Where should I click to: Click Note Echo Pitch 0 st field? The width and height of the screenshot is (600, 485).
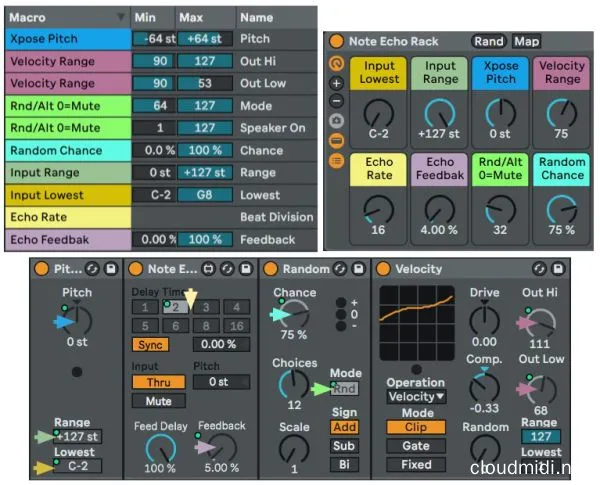click(222, 382)
